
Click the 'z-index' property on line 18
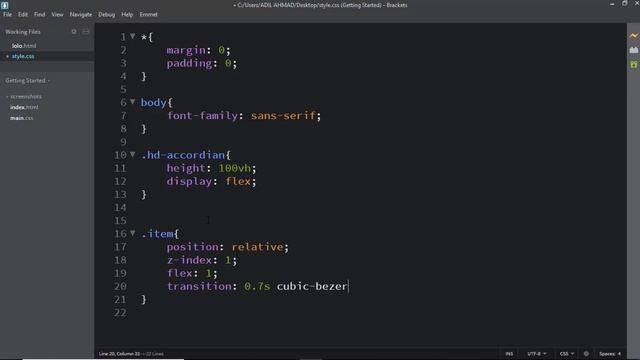point(189,260)
